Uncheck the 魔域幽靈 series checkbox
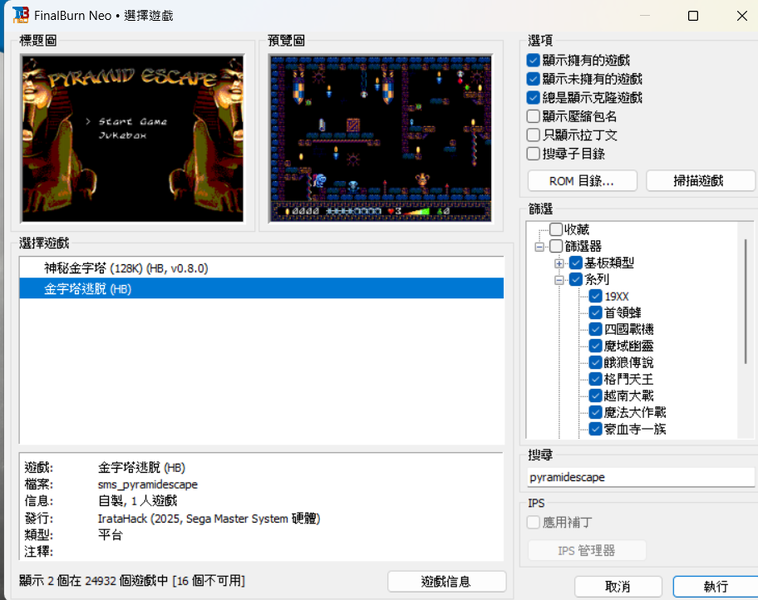758x600 pixels. coord(596,346)
